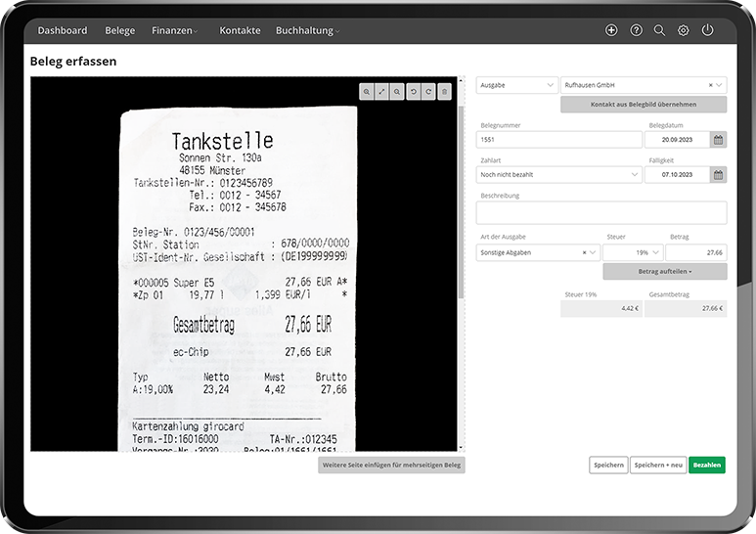Open the Belege menu

[x=120, y=30]
